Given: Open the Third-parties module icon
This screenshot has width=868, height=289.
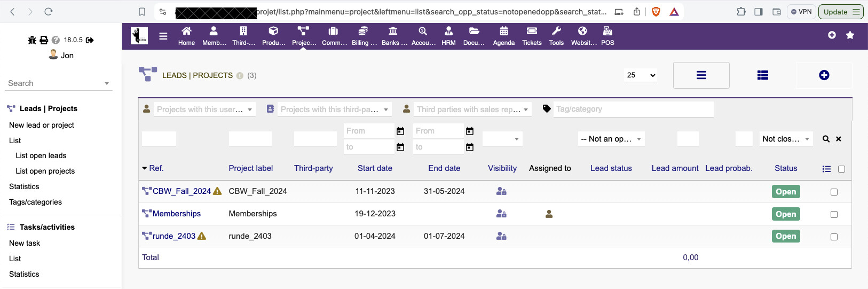Looking at the screenshot, I should click(x=243, y=31).
